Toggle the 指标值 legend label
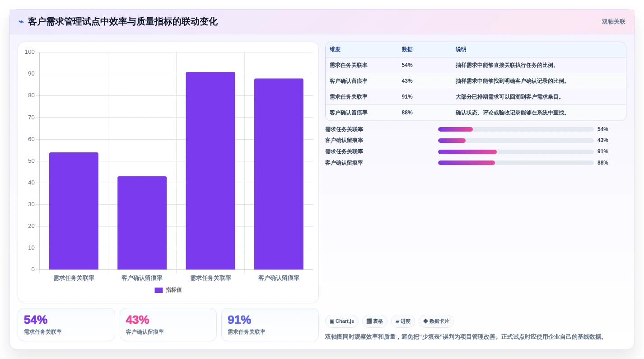This screenshot has width=644, height=359. point(174,290)
